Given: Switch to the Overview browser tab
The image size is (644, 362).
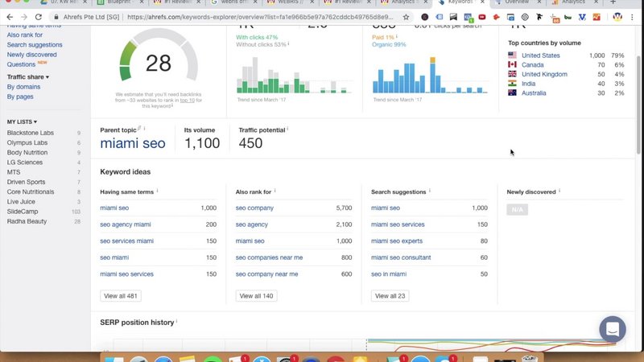Looking at the screenshot, I should (516, 2).
